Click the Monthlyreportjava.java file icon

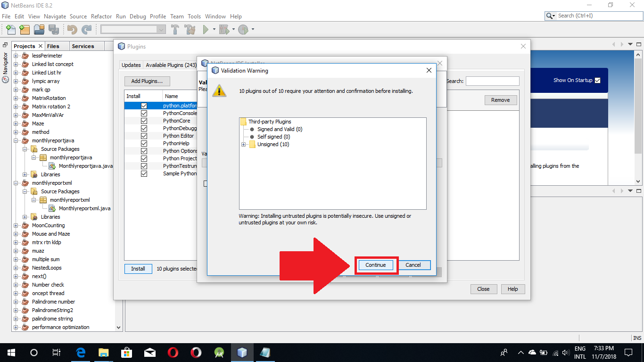[x=52, y=166]
